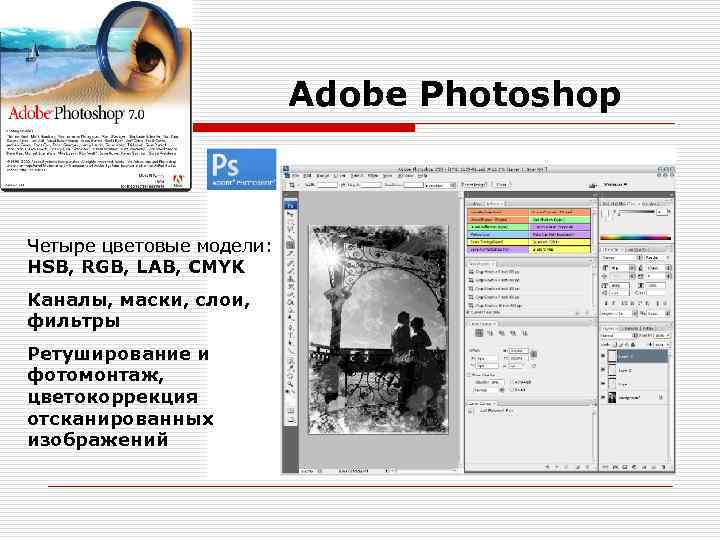The height and width of the screenshot is (540, 720).
Task: Toggle lock all icon in Layers panel
Action: pyautogui.click(x=633, y=344)
